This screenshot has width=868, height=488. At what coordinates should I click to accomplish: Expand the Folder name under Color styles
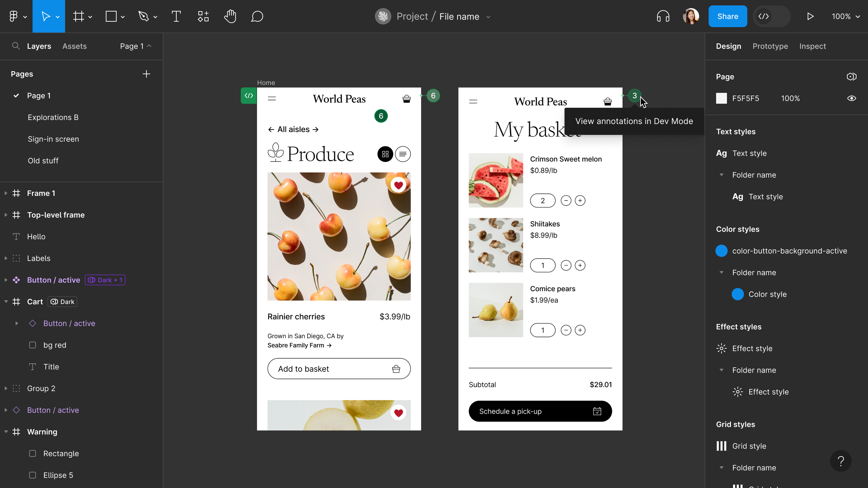[x=722, y=272]
